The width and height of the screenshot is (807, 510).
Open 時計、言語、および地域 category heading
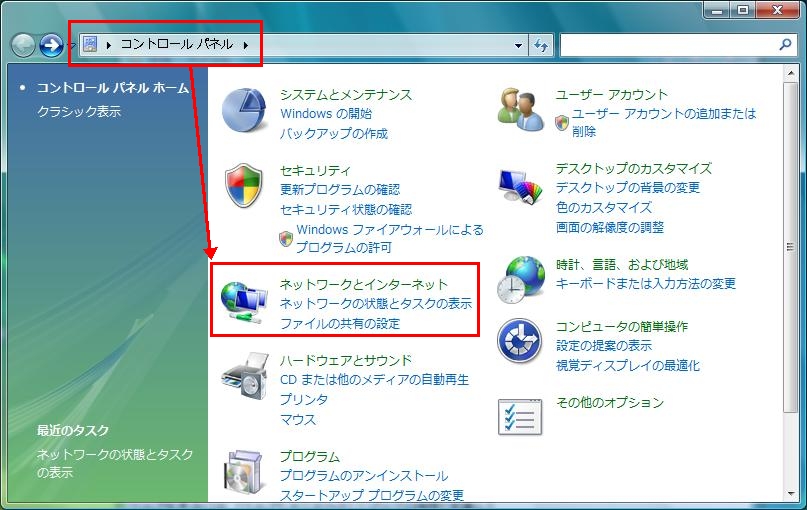[x=622, y=265]
